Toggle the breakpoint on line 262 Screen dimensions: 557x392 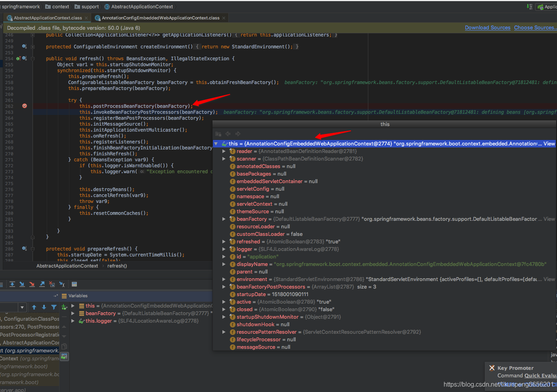pos(25,106)
